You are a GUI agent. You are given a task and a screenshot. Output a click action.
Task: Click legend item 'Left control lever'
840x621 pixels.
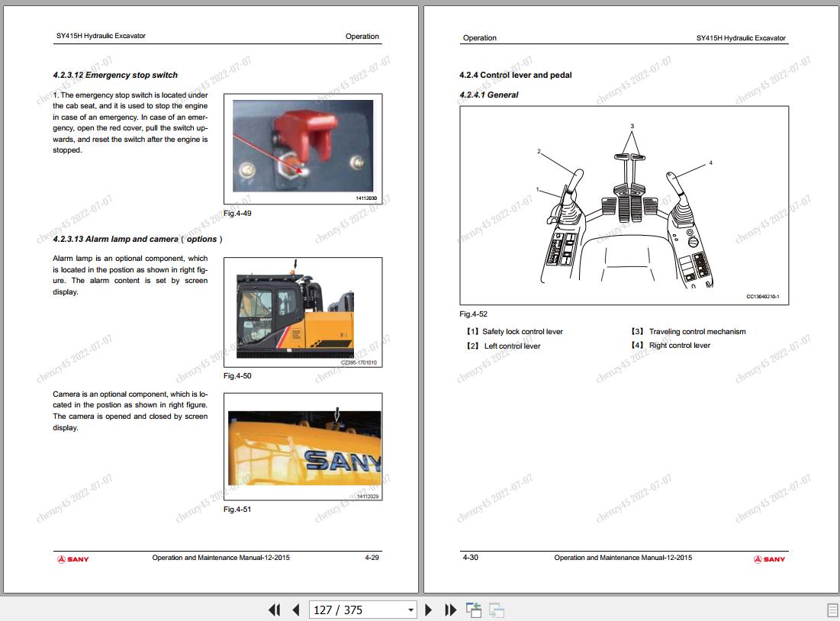512,346
